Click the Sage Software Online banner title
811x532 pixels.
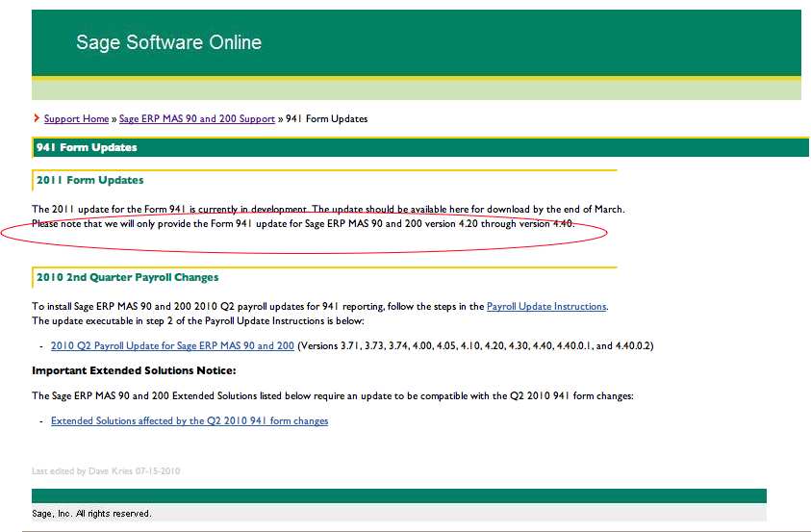coord(168,42)
